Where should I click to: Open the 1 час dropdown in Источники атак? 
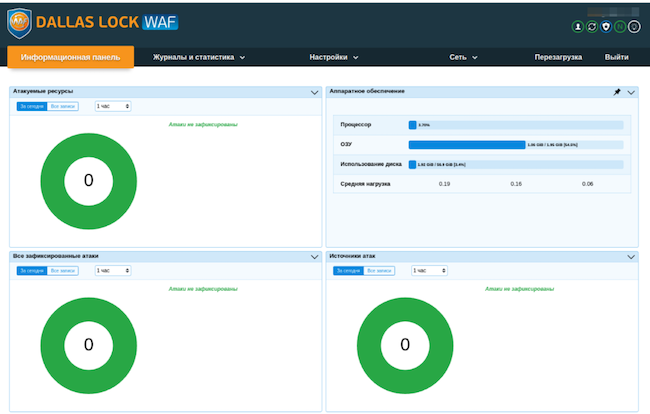coord(429,271)
